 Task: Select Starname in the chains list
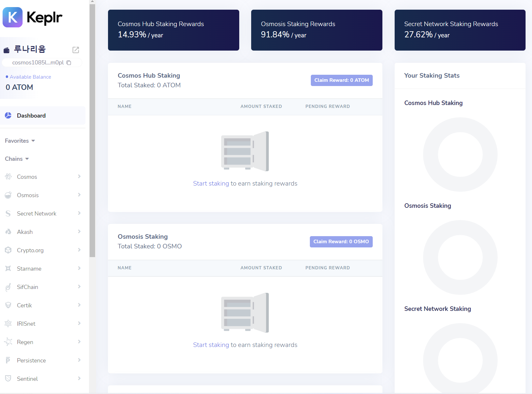pos(43,268)
